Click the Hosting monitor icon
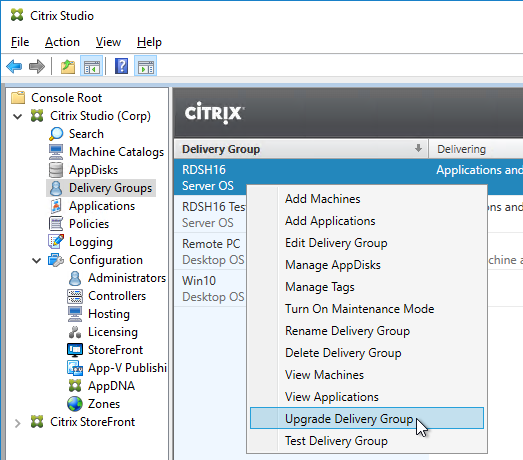This screenshot has width=523, height=460. pyautogui.click(x=75, y=314)
